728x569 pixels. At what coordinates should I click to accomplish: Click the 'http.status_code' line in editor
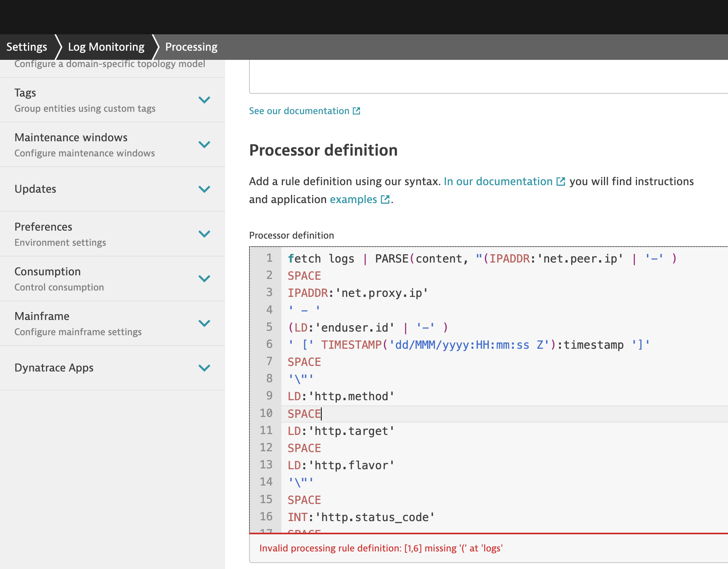361,517
